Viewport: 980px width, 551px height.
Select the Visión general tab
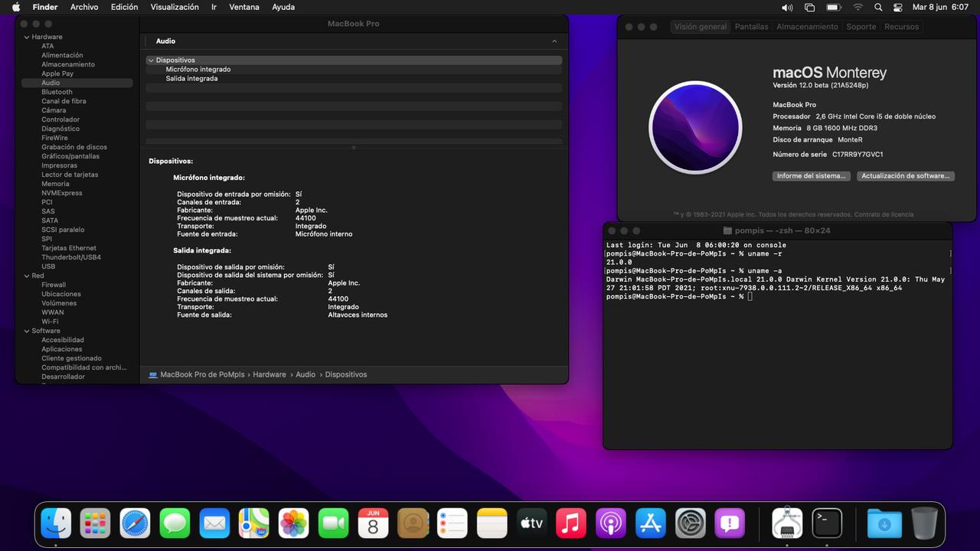(x=701, y=27)
